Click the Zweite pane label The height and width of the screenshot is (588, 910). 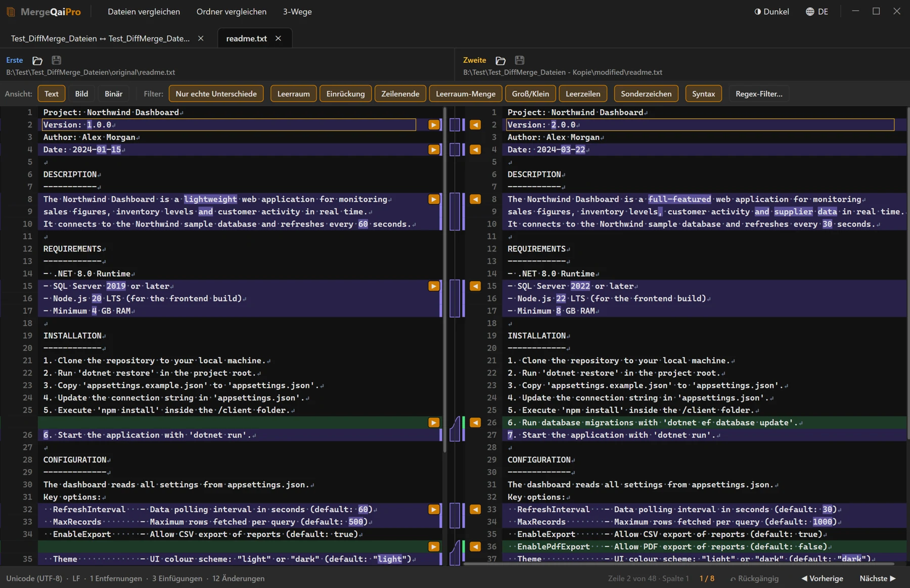[475, 60]
